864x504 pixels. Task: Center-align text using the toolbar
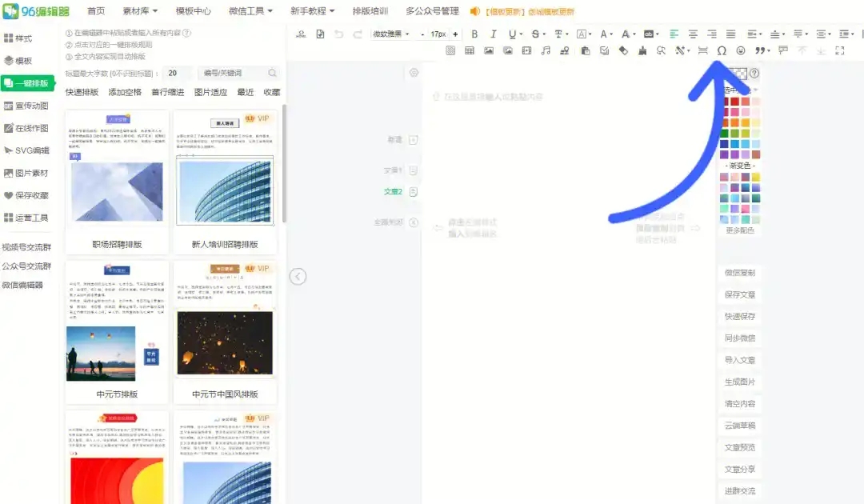[693, 34]
